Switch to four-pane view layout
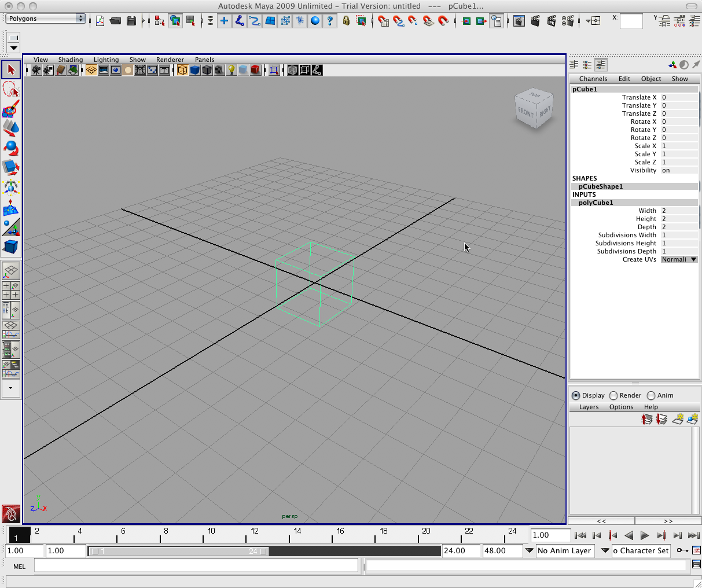This screenshot has height=588, width=702. [x=10, y=290]
